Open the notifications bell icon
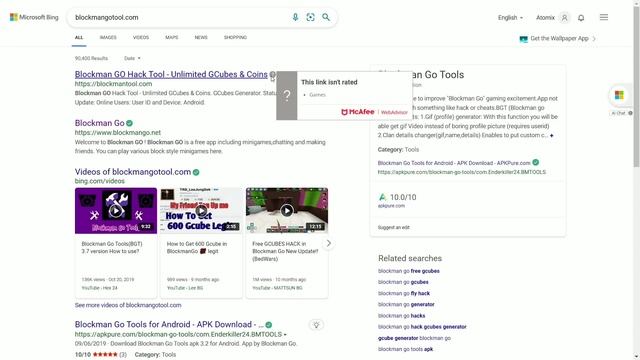Image resolution: width=640 pixels, height=360 pixels. pos(581,18)
